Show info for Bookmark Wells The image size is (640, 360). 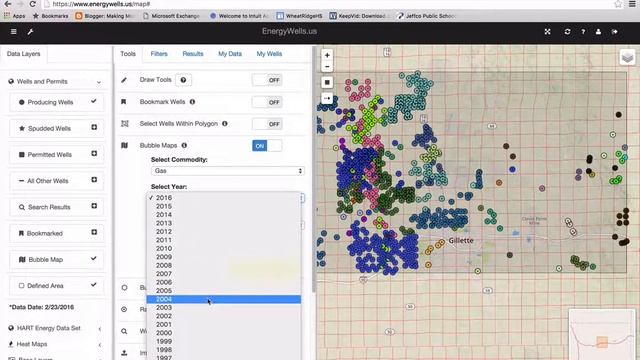pos(192,102)
